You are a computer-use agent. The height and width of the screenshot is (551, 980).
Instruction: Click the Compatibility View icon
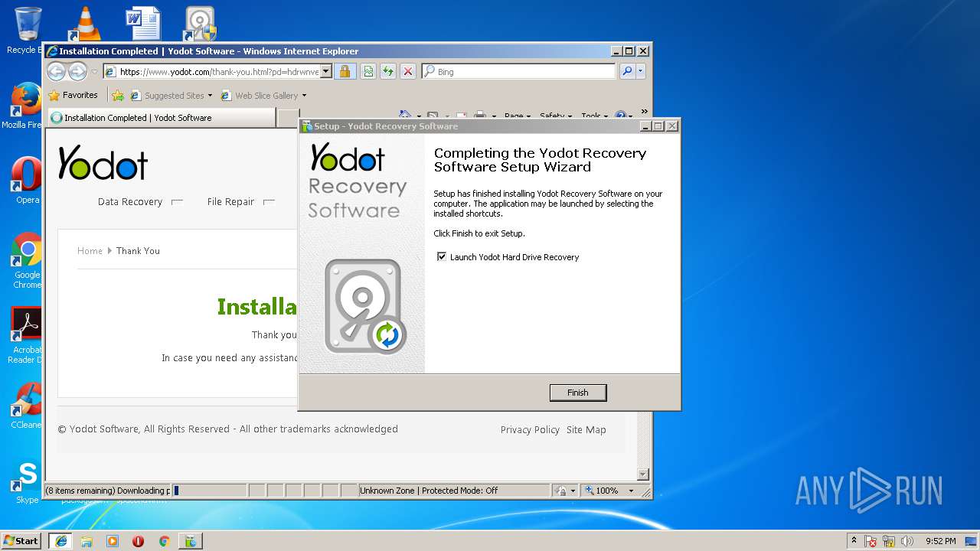coord(368,72)
